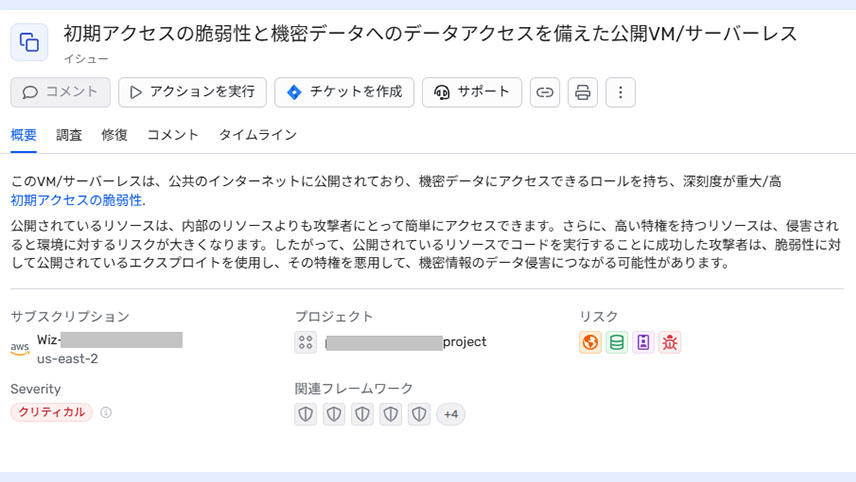Click the info icon next to クリティカル
856x482 pixels.
(x=106, y=412)
